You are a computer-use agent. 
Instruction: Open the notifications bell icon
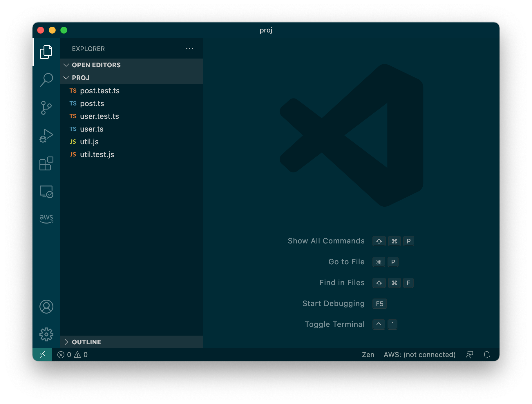point(487,355)
